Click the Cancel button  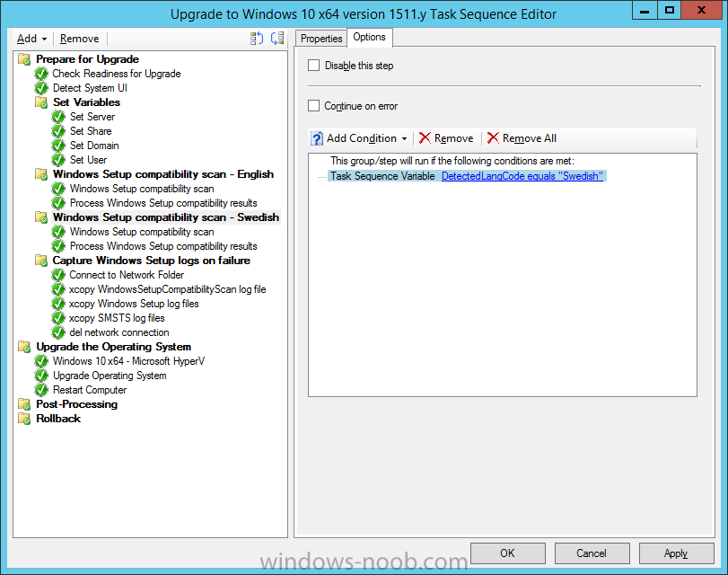pos(592,553)
